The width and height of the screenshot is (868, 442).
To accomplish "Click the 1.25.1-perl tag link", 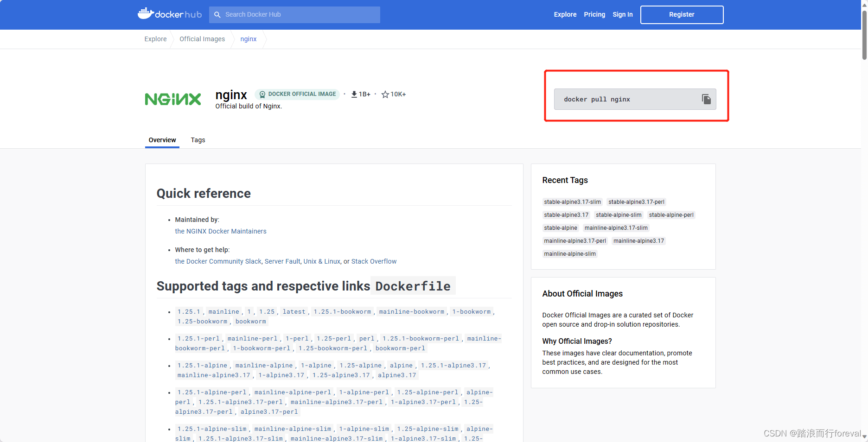I will (198, 339).
